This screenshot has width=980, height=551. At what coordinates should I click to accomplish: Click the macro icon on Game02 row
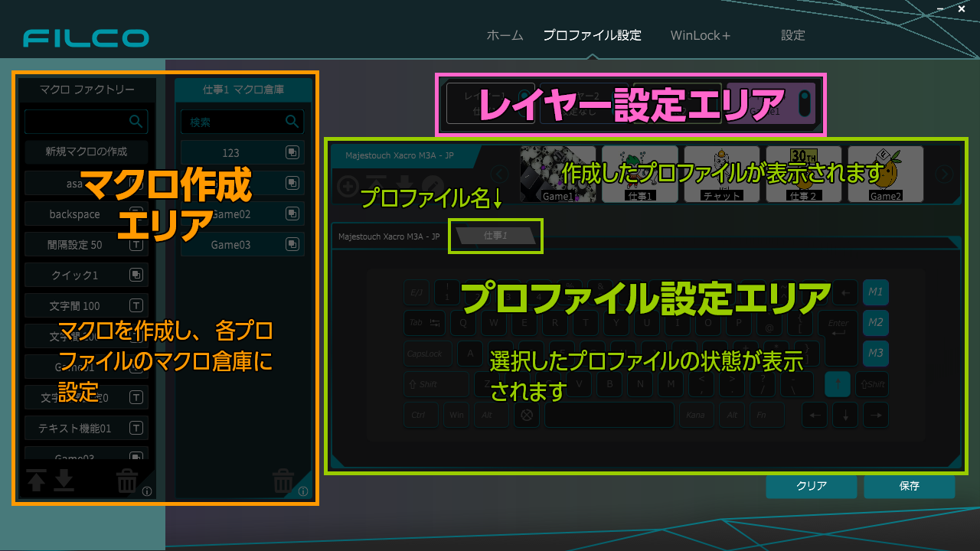click(292, 214)
